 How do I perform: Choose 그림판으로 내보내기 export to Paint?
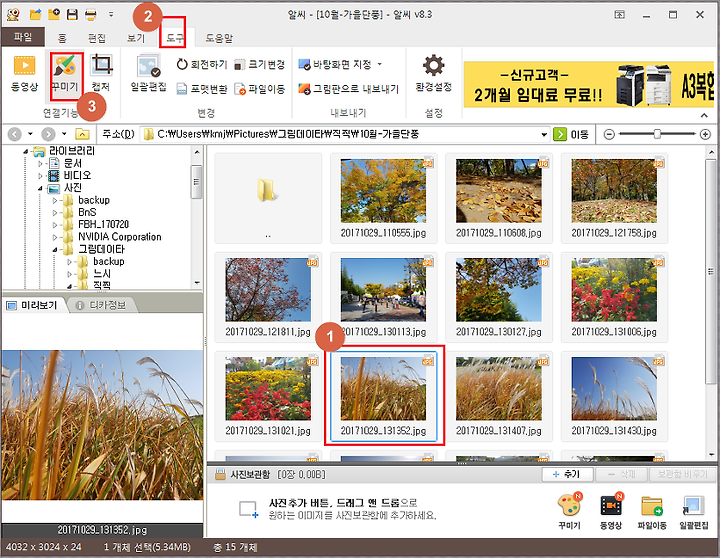click(x=349, y=89)
